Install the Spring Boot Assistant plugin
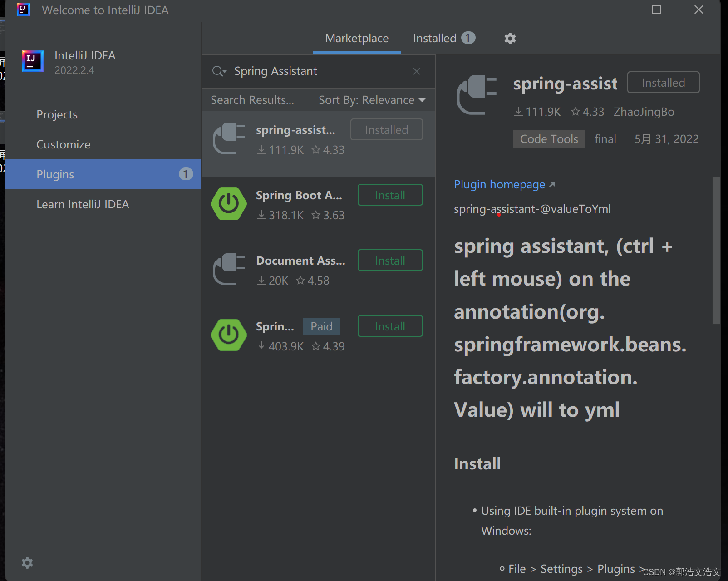This screenshot has height=581, width=728. click(x=390, y=195)
